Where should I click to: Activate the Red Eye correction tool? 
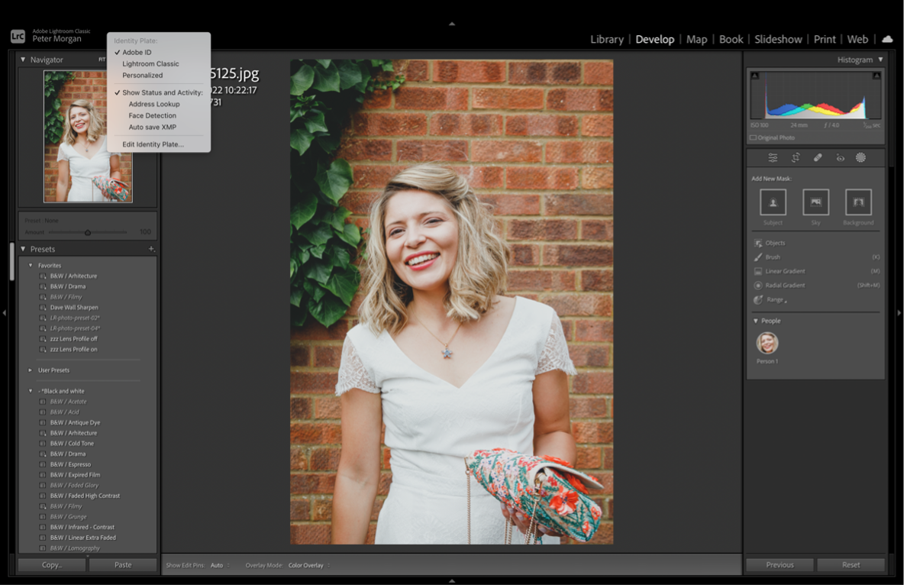pos(840,158)
